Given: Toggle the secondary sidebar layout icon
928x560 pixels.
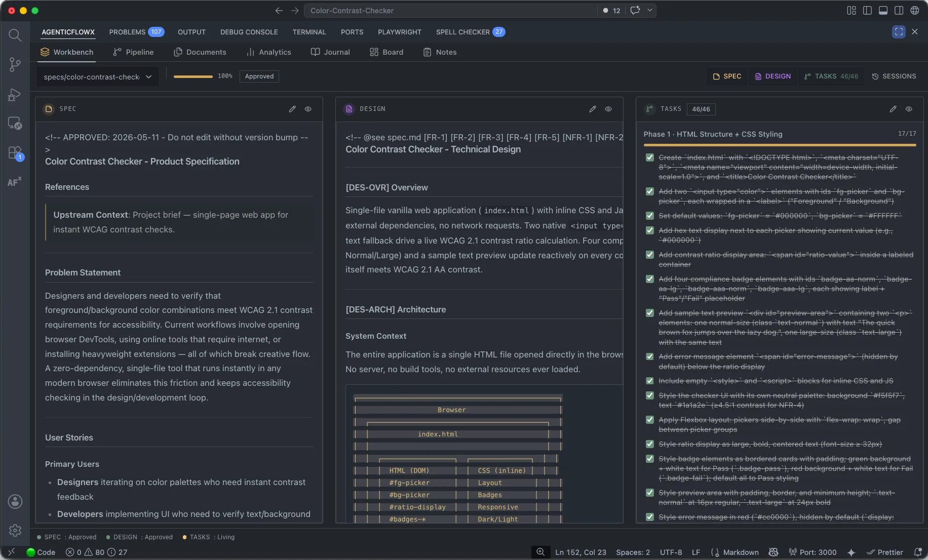Looking at the screenshot, I should coord(899,11).
